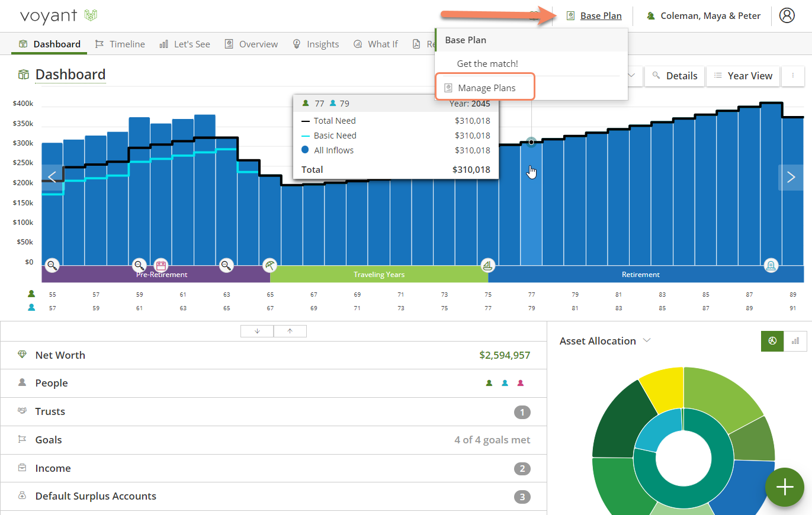The width and height of the screenshot is (812, 515).
Task: Switch to Year View
Action: tap(743, 76)
